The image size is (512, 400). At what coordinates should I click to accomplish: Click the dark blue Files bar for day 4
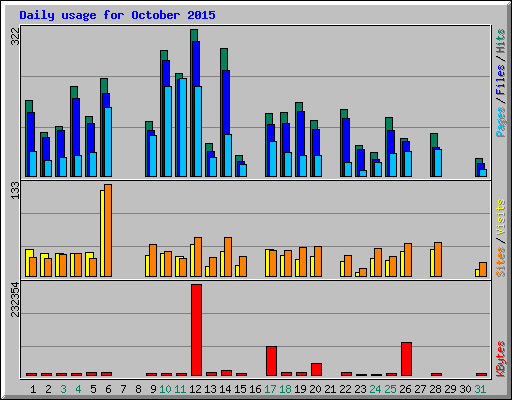[76, 127]
